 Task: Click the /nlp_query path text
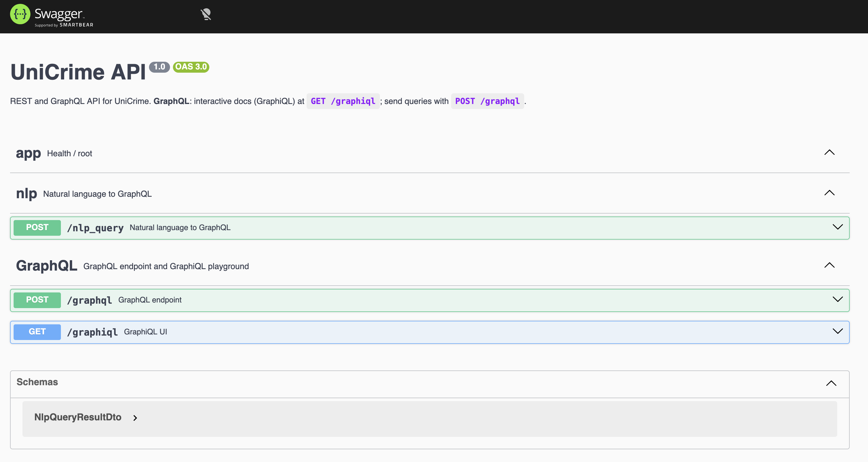(95, 228)
